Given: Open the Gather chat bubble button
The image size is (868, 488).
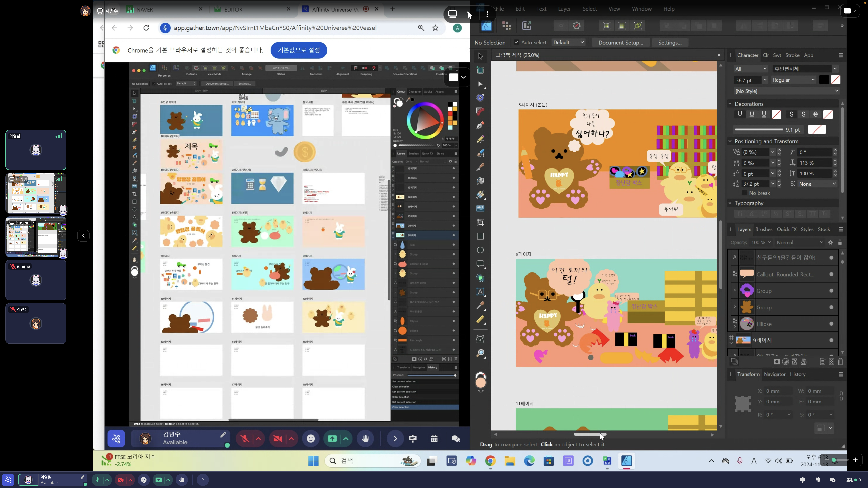Looking at the screenshot, I should point(456,439).
